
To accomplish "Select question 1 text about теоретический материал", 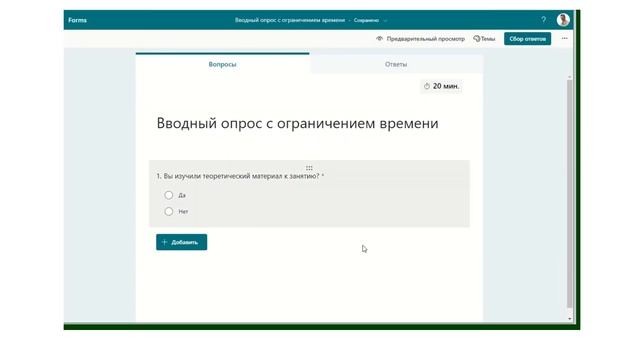I will click(240, 176).
